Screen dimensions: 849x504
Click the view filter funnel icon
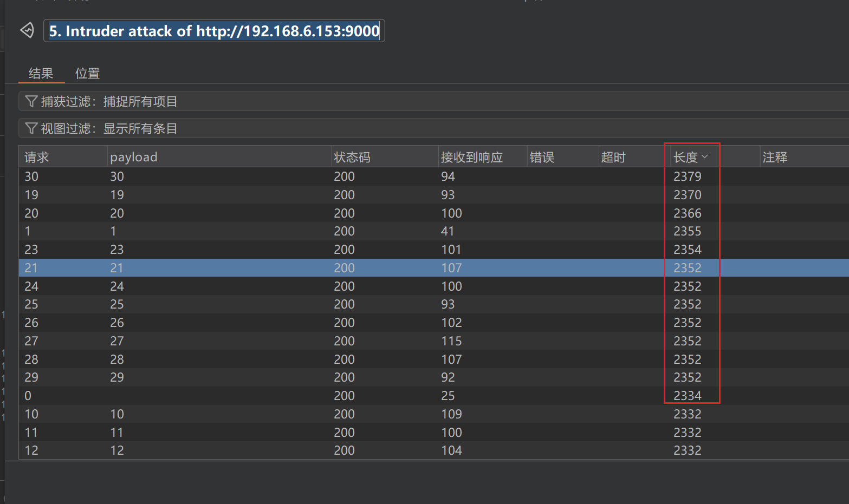coord(31,128)
